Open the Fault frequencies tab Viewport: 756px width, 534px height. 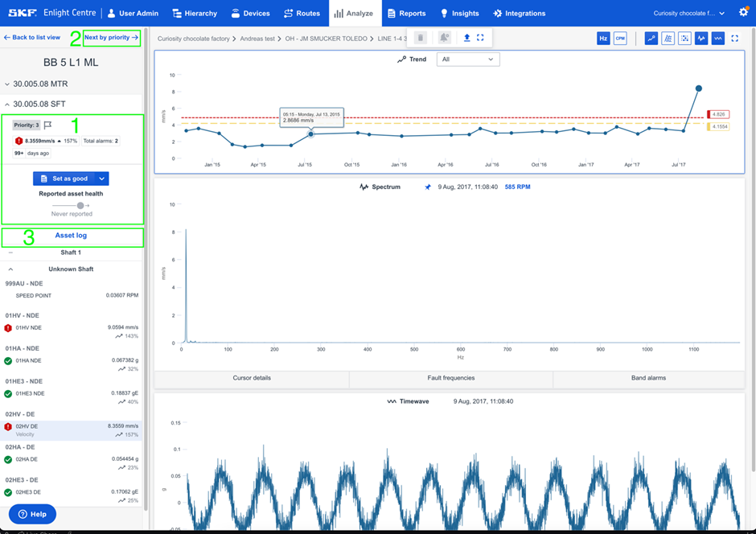[x=452, y=380]
